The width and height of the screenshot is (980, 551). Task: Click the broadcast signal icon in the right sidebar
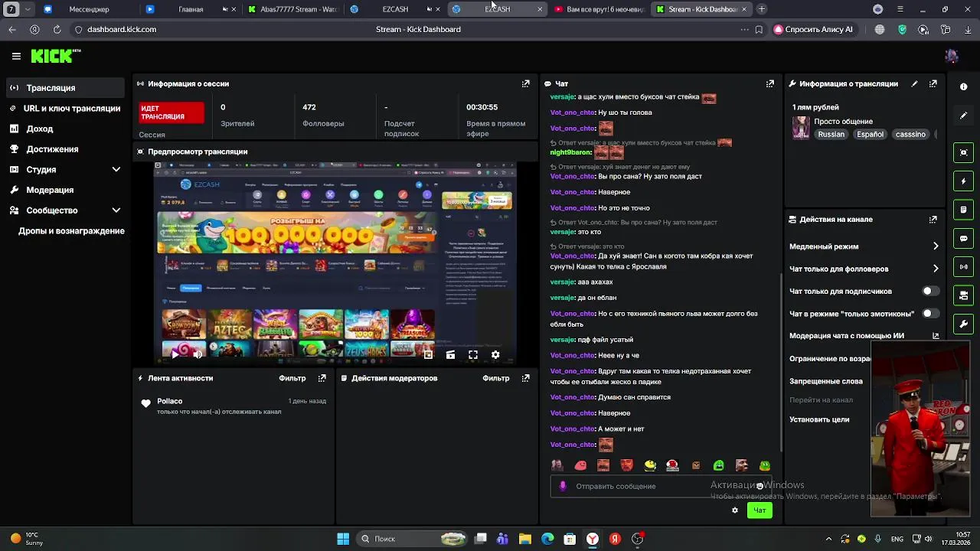point(964,267)
